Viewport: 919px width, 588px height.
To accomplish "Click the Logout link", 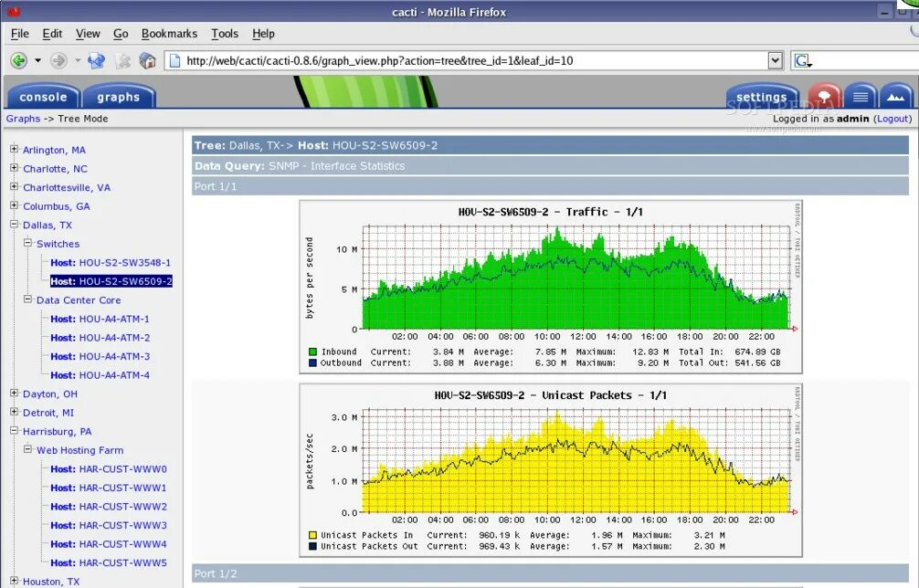I will 893,119.
